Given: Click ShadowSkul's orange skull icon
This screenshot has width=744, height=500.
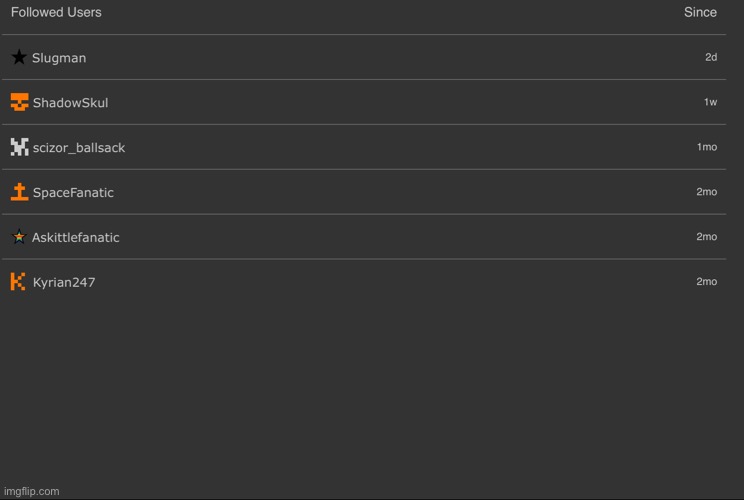Looking at the screenshot, I should tap(19, 102).
